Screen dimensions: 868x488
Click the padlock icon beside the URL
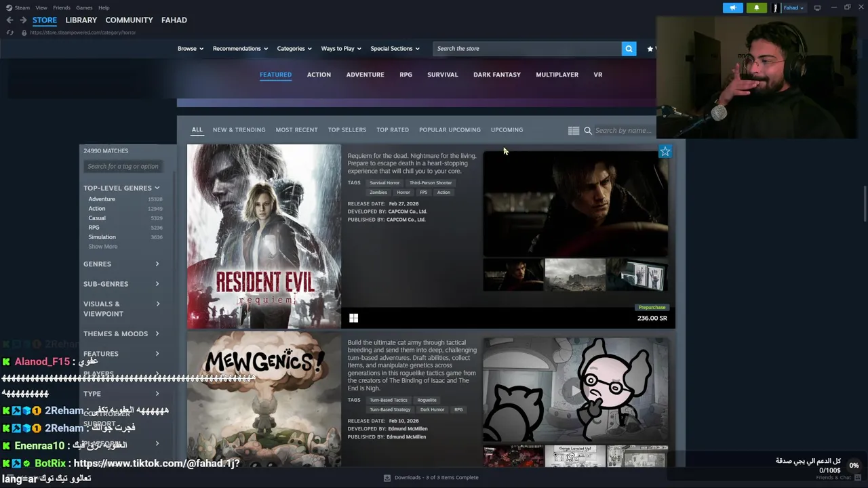pos(24,33)
